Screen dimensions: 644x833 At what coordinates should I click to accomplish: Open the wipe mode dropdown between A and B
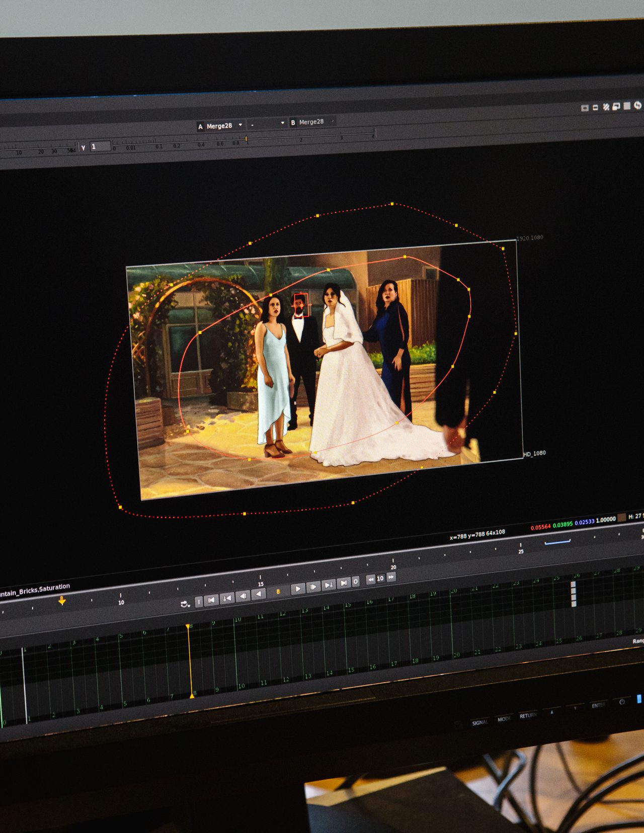coord(267,124)
